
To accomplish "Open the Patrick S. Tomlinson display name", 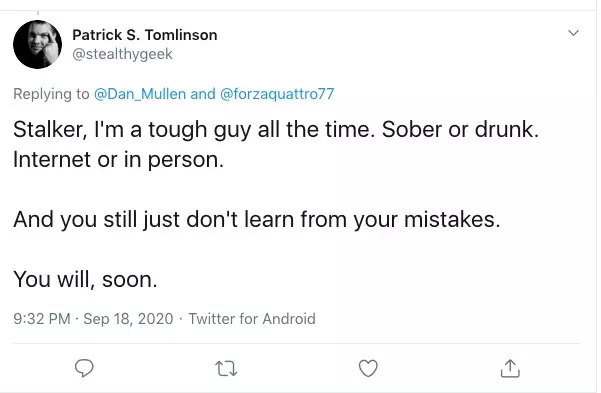I will tap(145, 35).
